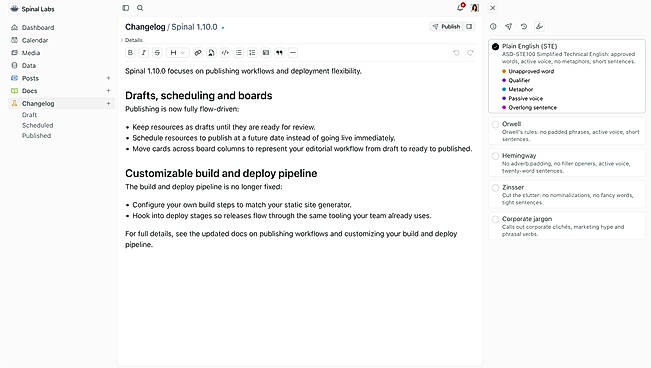Screen dimensions: 651x368
Task: Open Dashboard in the sidebar
Action: pos(61,27)
